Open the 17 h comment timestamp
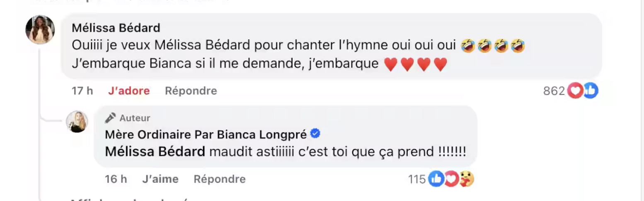644x201 pixels. pos(82,91)
